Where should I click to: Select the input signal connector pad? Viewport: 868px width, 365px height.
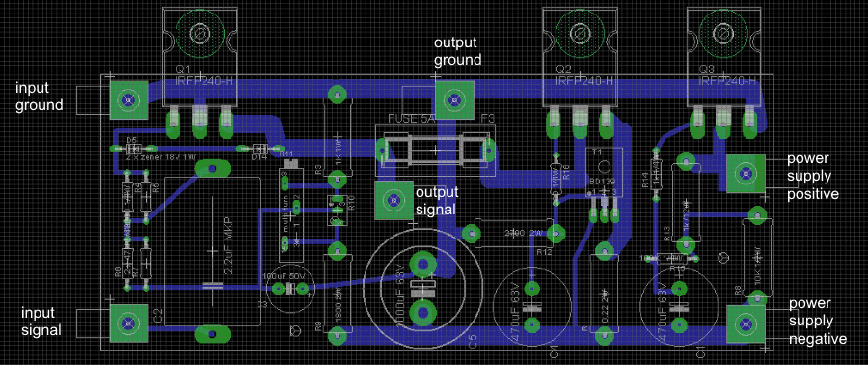(129, 323)
